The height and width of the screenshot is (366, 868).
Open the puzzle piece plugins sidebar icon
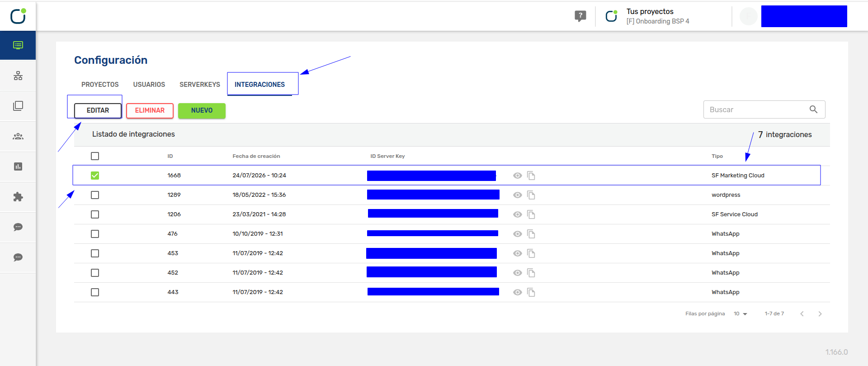(18, 197)
